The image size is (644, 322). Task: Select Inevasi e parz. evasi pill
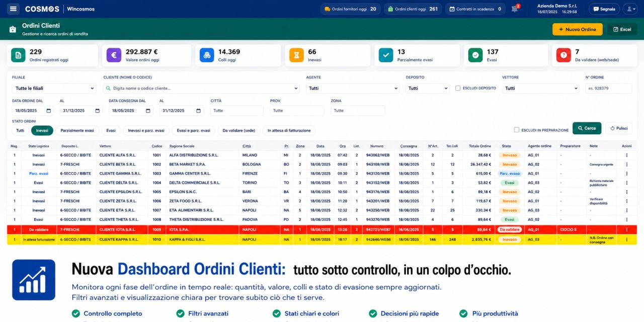click(146, 130)
